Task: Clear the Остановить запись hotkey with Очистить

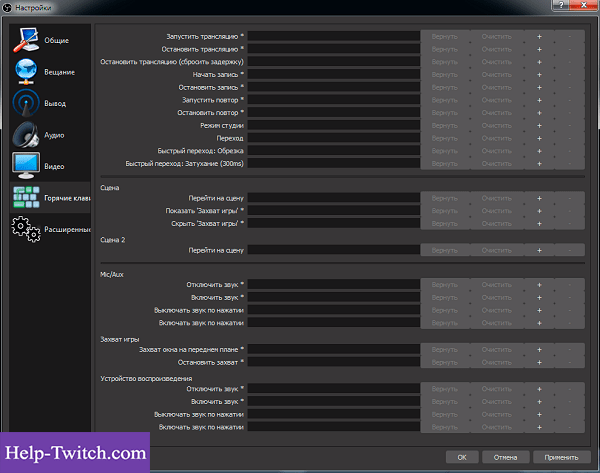Action: point(496,87)
